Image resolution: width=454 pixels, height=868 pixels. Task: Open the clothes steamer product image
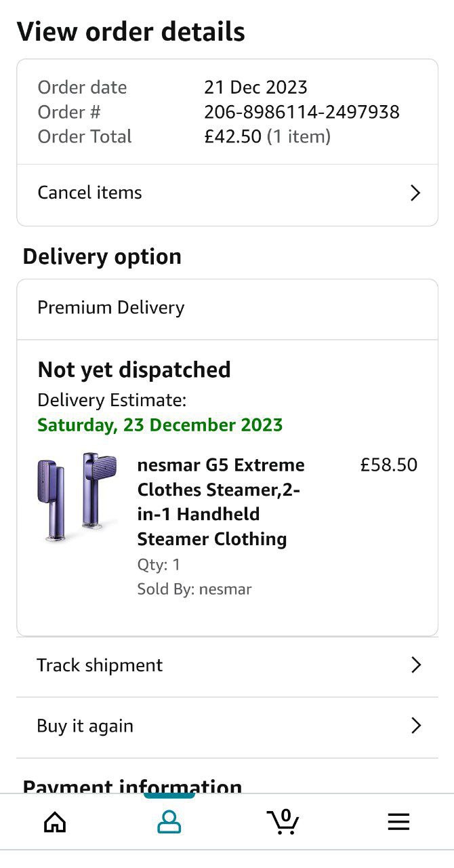click(x=77, y=497)
